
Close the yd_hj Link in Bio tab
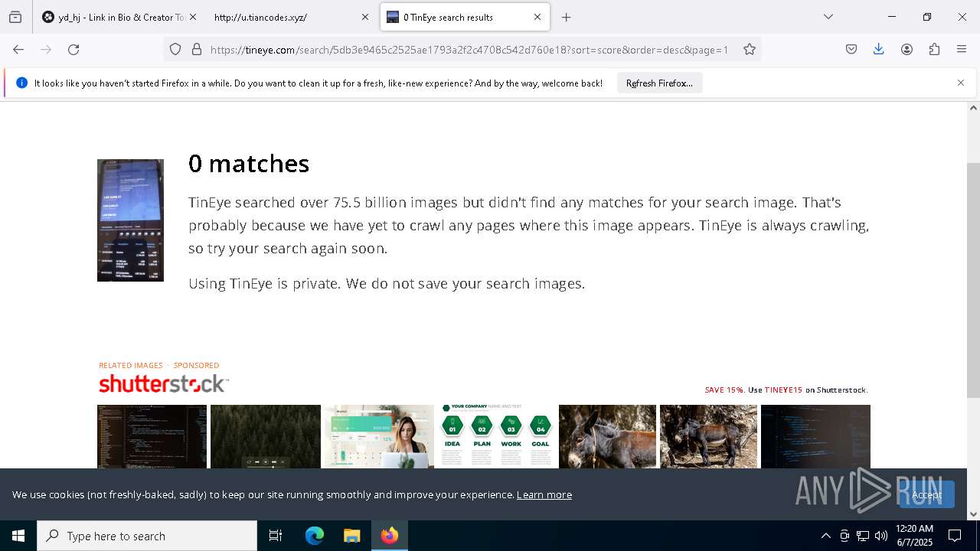tap(193, 17)
